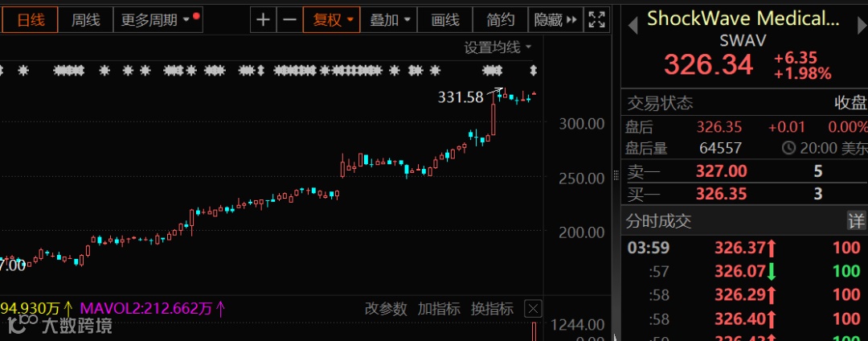
Task: Switch to 周线 weekly chart tab
Action: coord(85,20)
